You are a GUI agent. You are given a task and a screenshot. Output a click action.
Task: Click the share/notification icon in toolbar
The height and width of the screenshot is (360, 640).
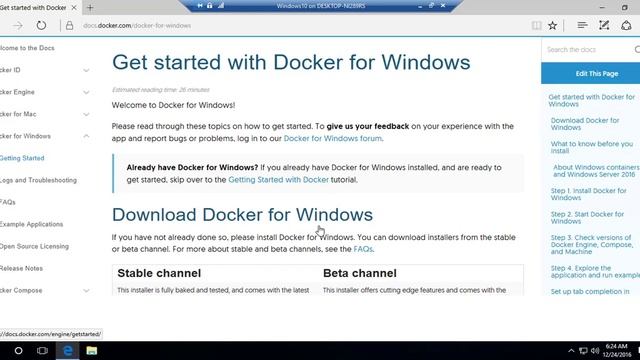[x=626, y=25]
